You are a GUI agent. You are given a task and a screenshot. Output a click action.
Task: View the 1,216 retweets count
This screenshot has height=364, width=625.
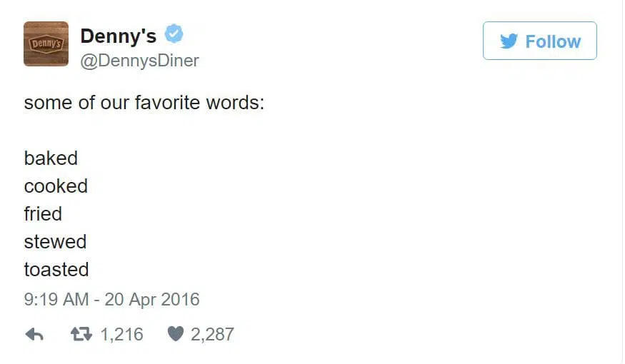click(x=121, y=335)
